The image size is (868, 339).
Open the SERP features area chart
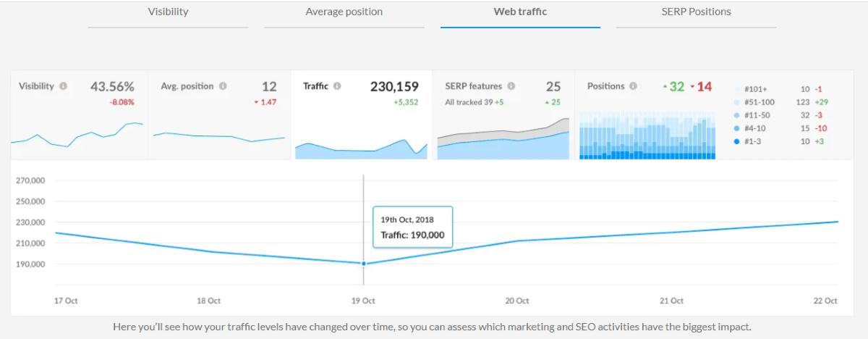point(503,138)
